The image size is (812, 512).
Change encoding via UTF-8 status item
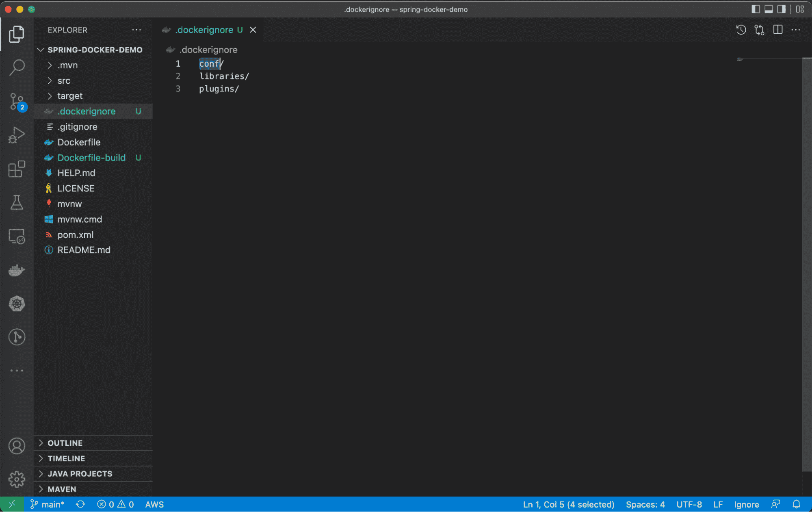point(689,504)
